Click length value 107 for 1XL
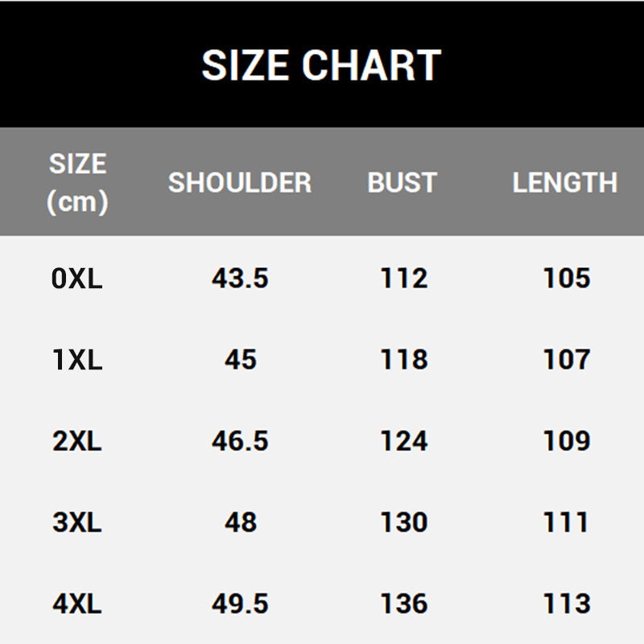Viewport: 644px width, 644px height. click(x=567, y=360)
